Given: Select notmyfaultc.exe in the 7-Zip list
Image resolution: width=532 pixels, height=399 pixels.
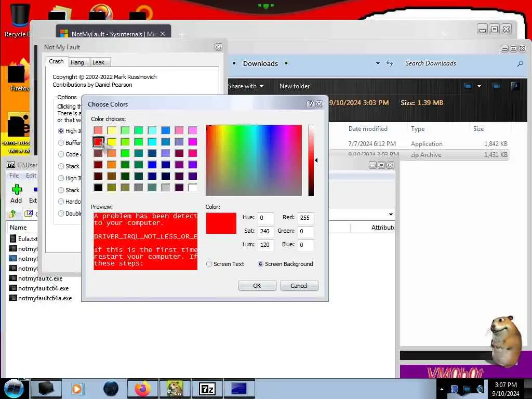Looking at the screenshot, I should click(36, 278).
